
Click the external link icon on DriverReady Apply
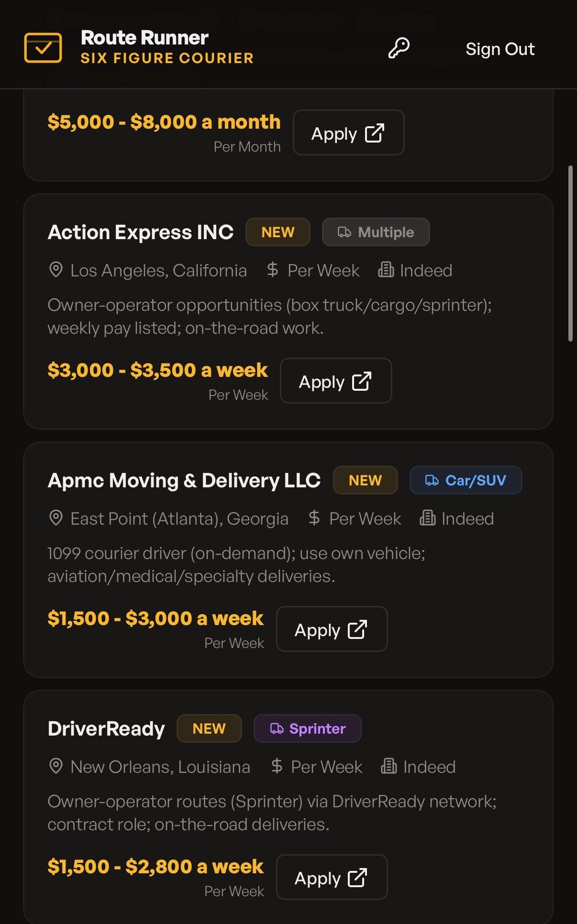[x=357, y=878]
